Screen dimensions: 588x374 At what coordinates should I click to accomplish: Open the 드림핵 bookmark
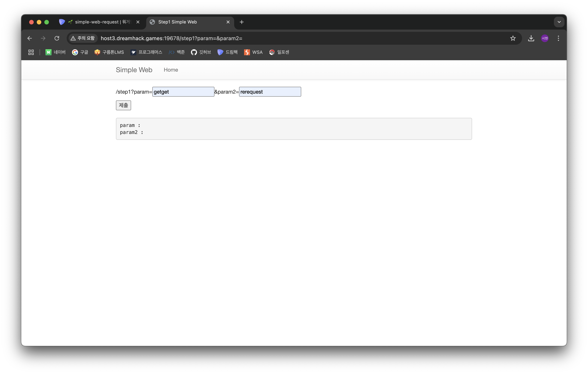[x=227, y=52]
